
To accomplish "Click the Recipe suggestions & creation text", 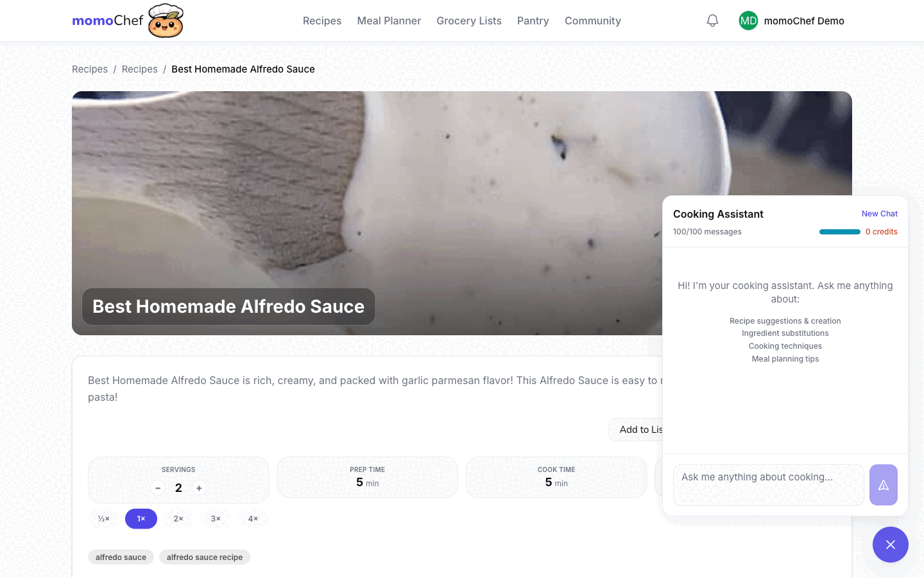I will click(785, 321).
